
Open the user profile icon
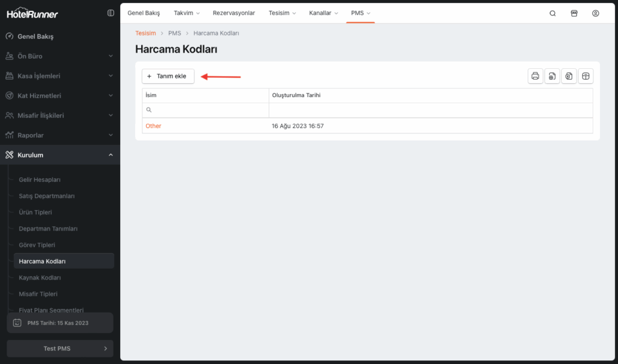click(596, 13)
